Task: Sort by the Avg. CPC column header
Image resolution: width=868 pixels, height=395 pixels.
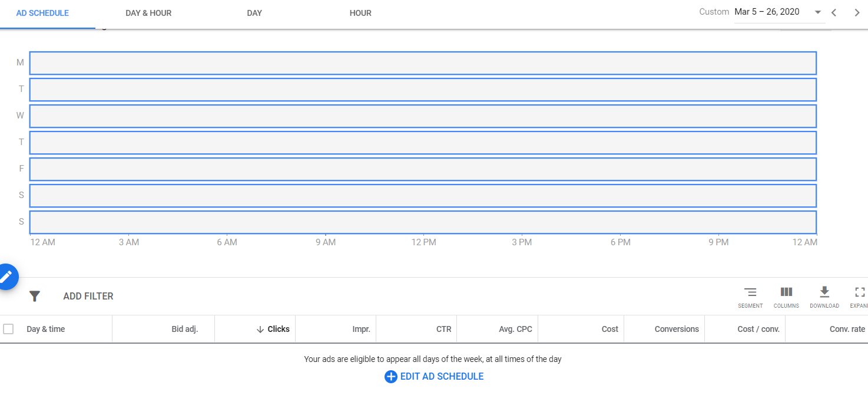Action: (x=515, y=329)
